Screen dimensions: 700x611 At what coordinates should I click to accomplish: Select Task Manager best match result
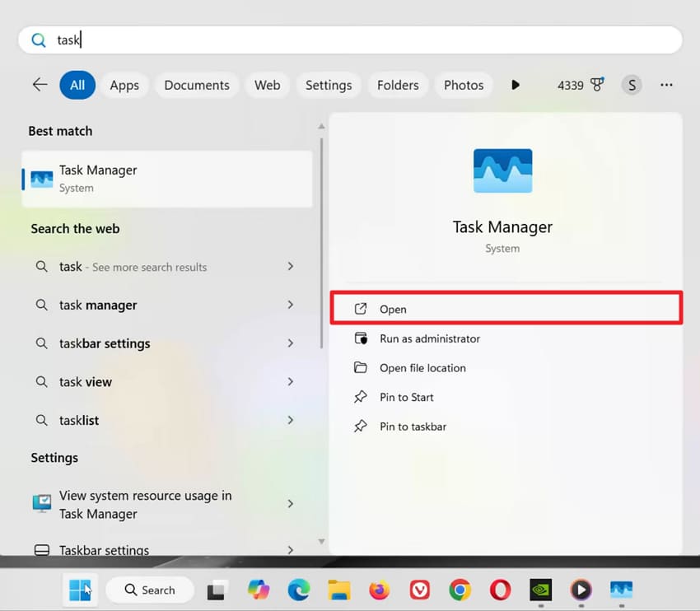(x=166, y=179)
